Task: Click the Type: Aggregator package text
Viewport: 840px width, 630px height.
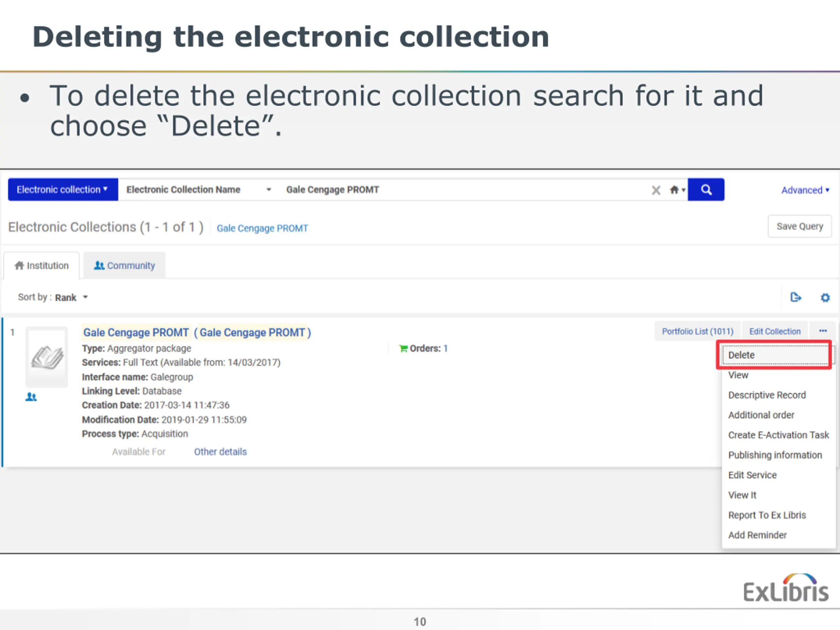Action: 137,348
